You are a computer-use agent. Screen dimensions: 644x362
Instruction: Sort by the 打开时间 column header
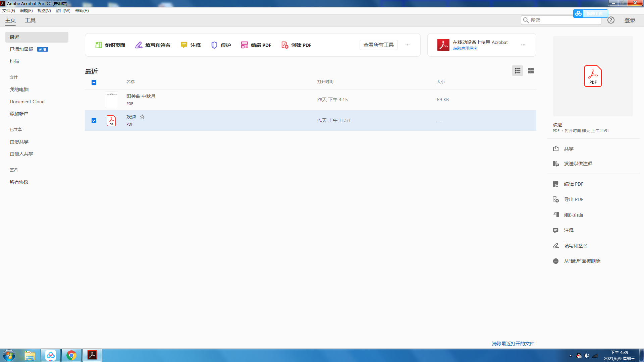pos(325,82)
